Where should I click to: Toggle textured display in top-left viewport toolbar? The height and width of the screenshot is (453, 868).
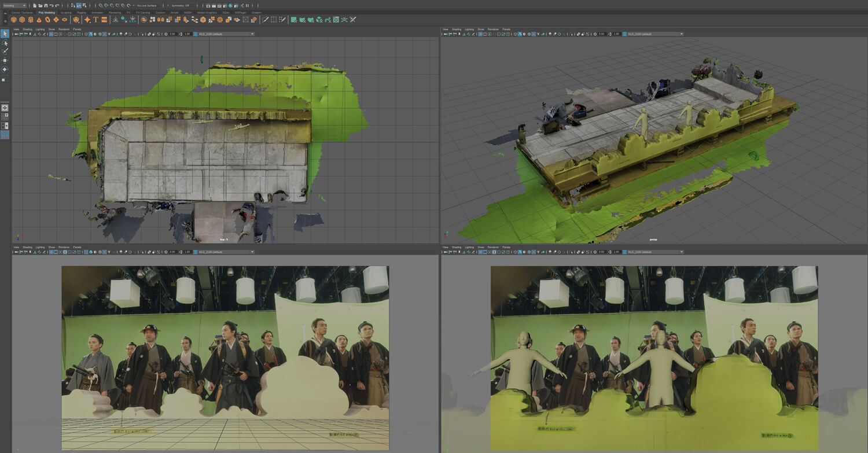105,34
